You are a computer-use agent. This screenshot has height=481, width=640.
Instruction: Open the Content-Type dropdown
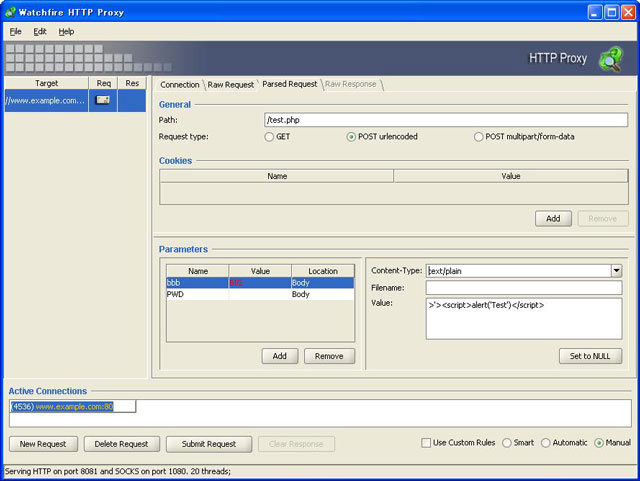tap(616, 270)
